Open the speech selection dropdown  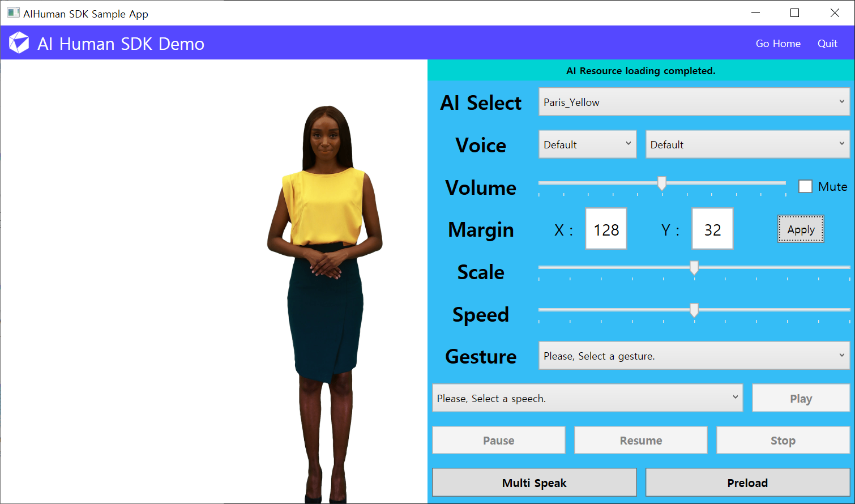(x=587, y=398)
